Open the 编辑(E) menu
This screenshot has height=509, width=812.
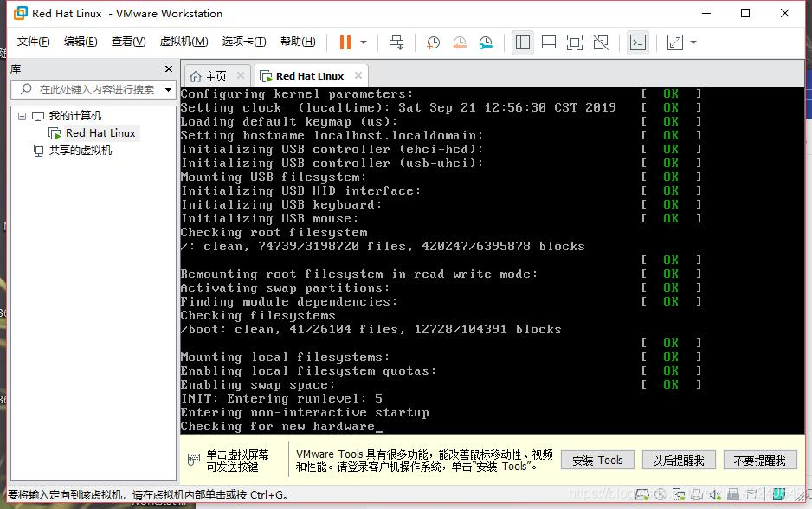click(x=81, y=42)
